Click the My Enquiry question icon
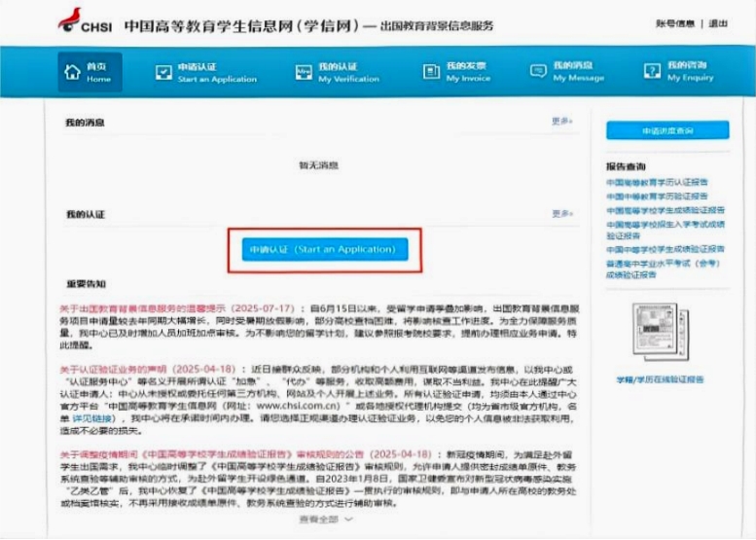Screen dimensions: 756x540 (x=652, y=72)
